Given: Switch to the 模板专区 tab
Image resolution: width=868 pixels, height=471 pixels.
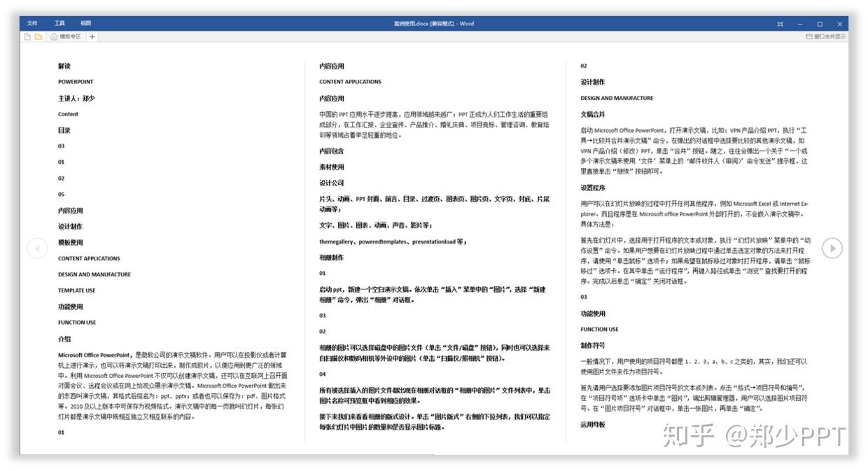Looking at the screenshot, I should [71, 36].
